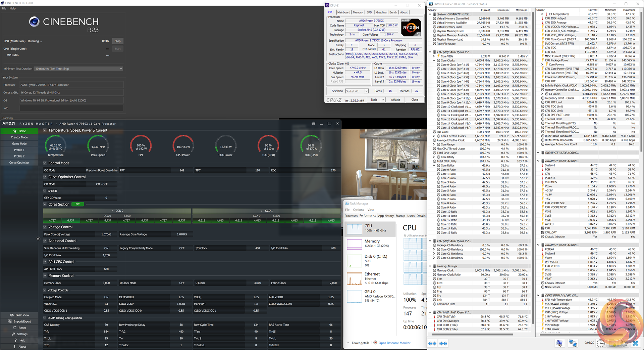Collapse the Control Mode section
This screenshot has width=644, height=350.
(45, 163)
